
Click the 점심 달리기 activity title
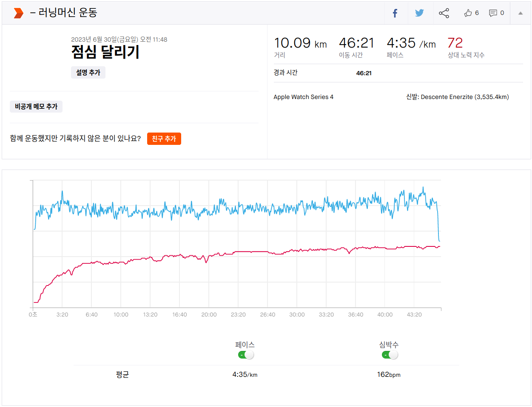tap(105, 52)
